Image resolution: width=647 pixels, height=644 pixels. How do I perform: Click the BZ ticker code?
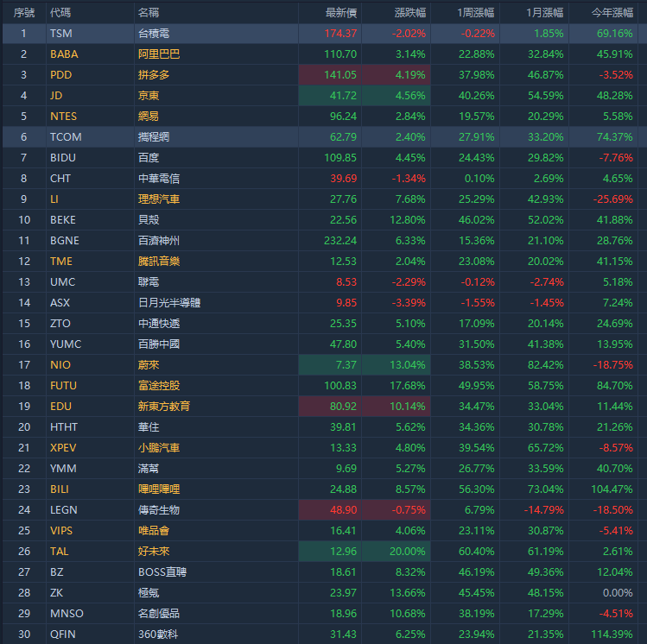click(x=56, y=571)
